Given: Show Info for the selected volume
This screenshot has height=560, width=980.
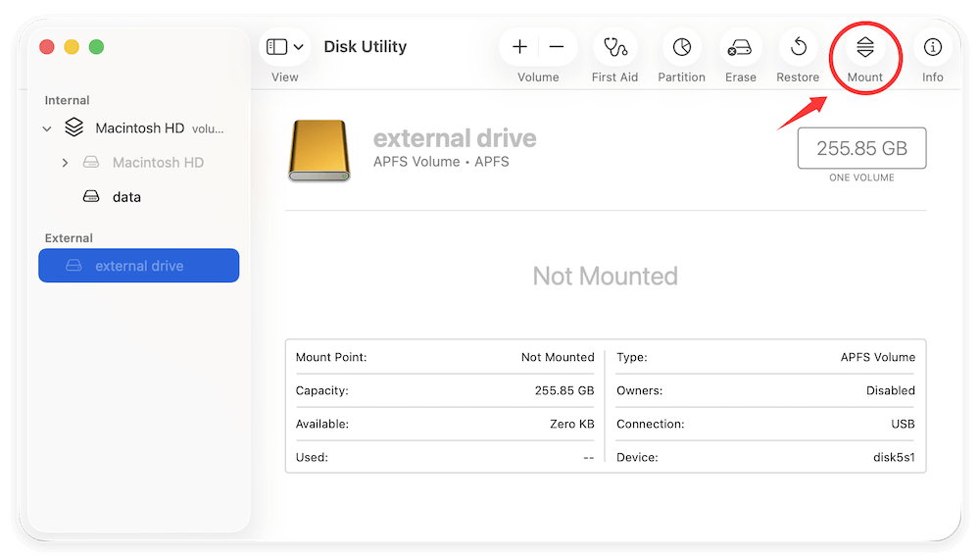Looking at the screenshot, I should point(933,47).
